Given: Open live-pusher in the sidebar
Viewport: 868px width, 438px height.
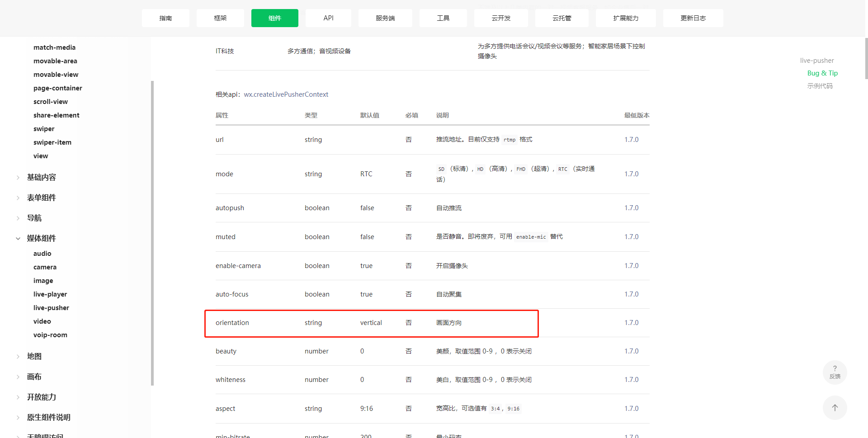Looking at the screenshot, I should (x=51, y=308).
